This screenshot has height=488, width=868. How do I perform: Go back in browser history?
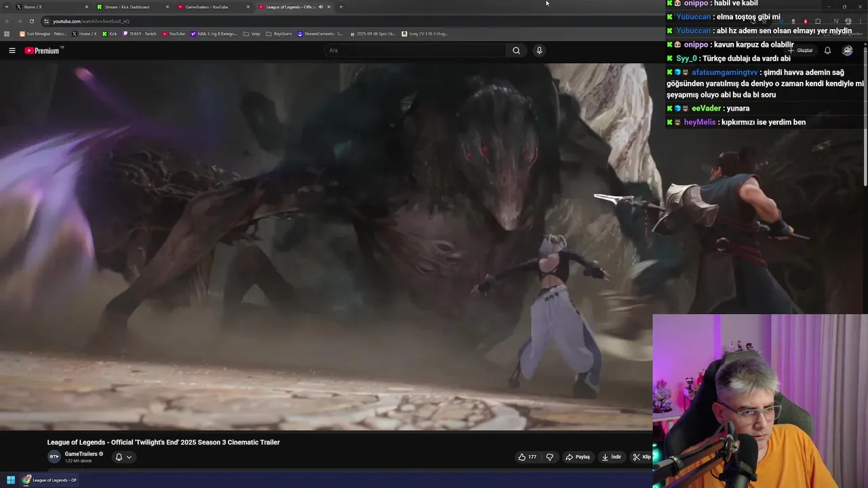[x=7, y=21]
